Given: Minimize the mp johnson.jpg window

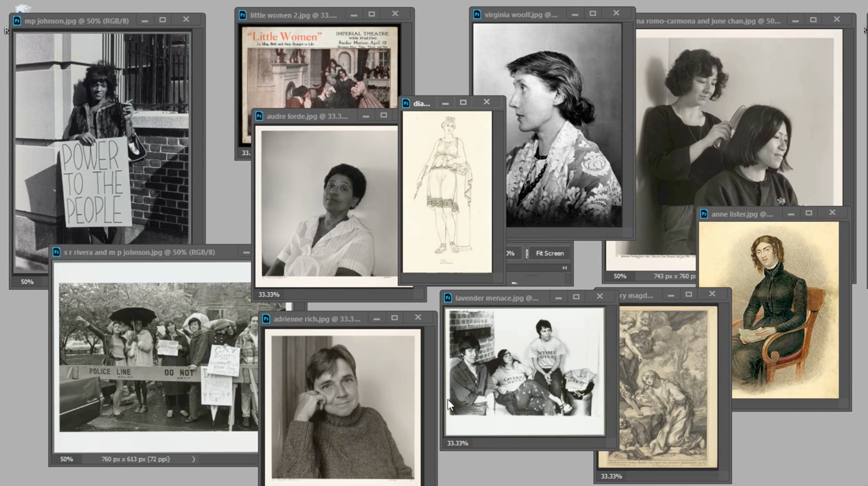Looking at the screenshot, I should tap(145, 20).
